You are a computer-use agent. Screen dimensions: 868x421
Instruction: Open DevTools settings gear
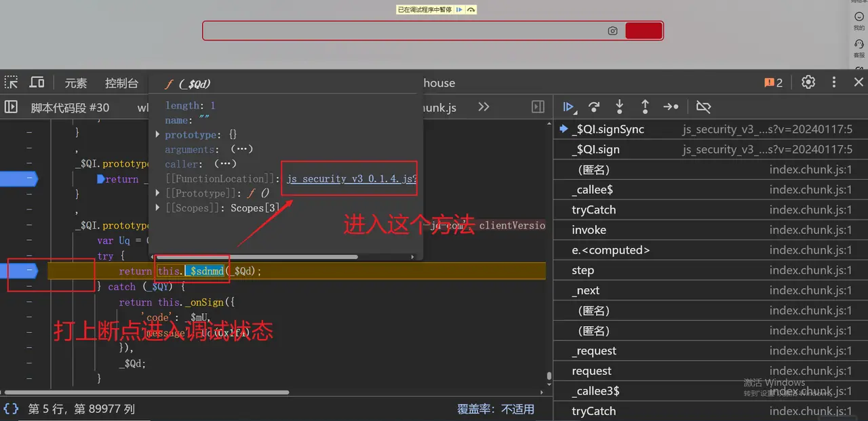pyautogui.click(x=808, y=82)
